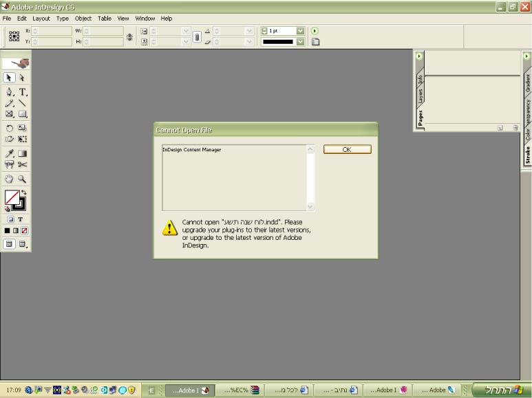
Task: Click the trash icon in Pages panel
Action: pos(515,128)
